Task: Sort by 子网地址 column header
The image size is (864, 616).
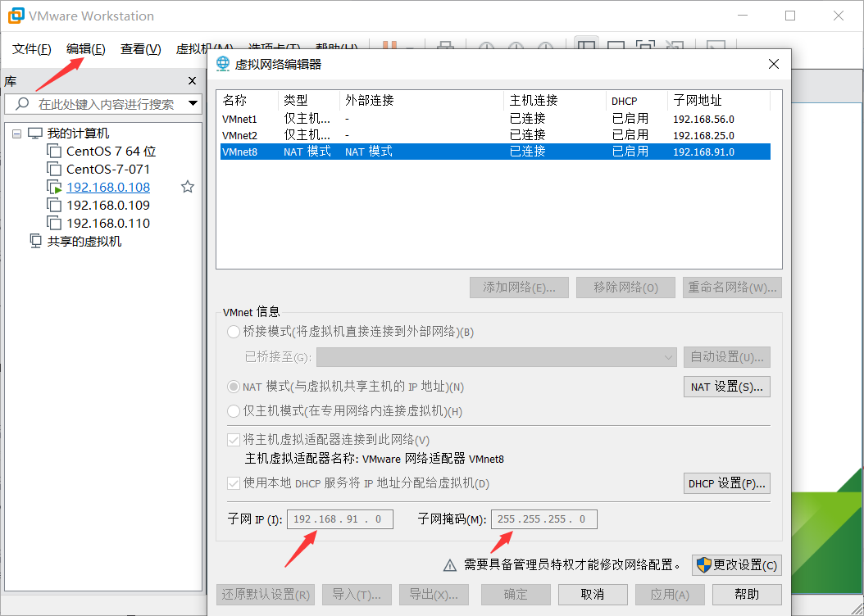Action: coord(719,100)
